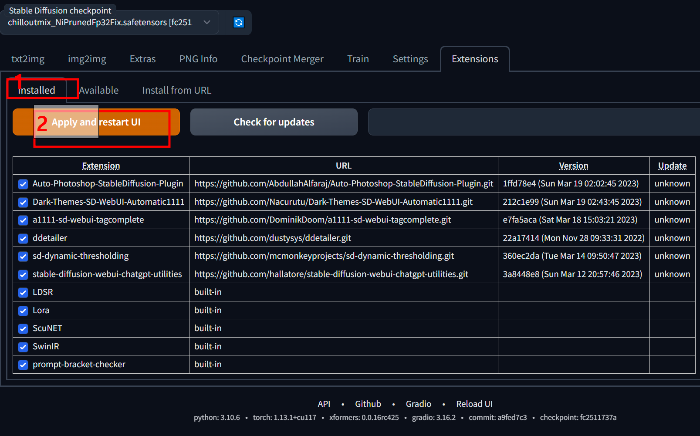Disable stable-diffusion-webui-chatgpt-utilities checkbox
Image resolution: width=700 pixels, height=436 pixels.
pyautogui.click(x=23, y=274)
